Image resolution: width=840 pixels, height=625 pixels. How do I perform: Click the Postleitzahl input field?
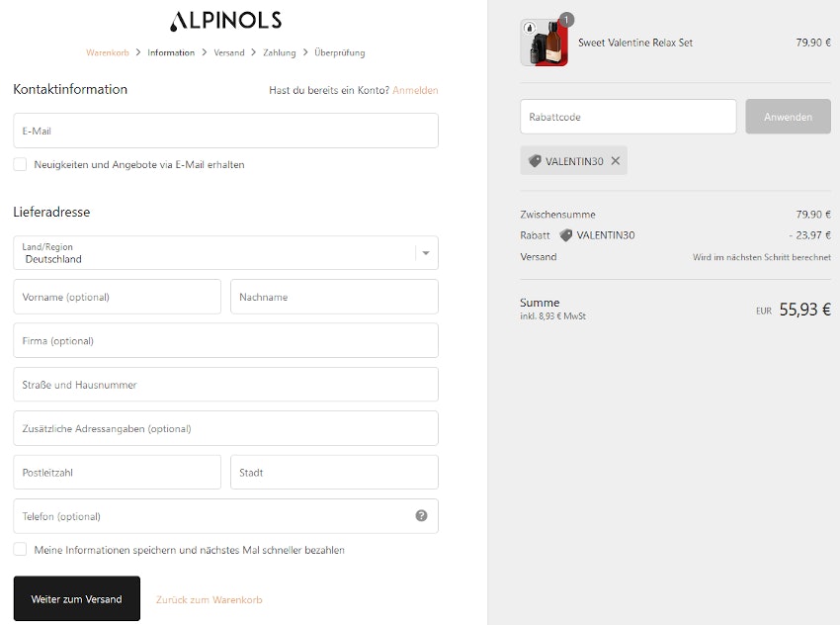click(117, 473)
